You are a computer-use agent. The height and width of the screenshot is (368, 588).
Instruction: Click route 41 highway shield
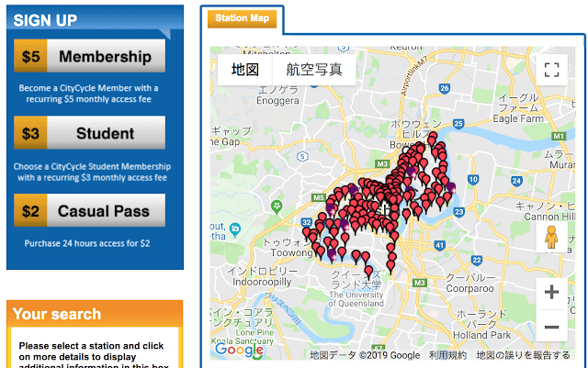pos(439,246)
